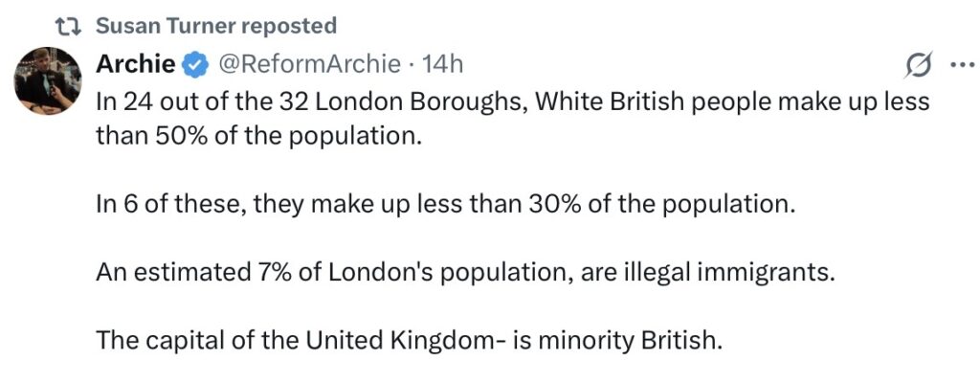Click the sentence starting "In 6 of these"
The image size is (980, 383).
[x=445, y=204]
